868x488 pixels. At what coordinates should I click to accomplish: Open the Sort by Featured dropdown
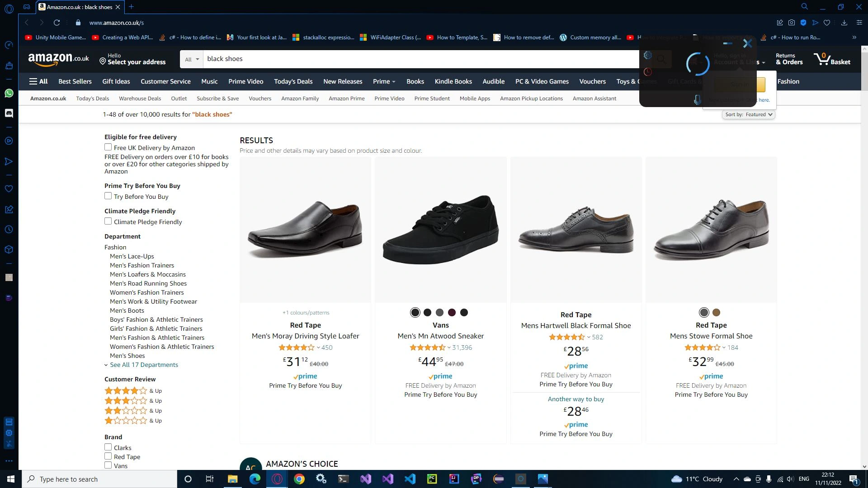click(x=749, y=115)
